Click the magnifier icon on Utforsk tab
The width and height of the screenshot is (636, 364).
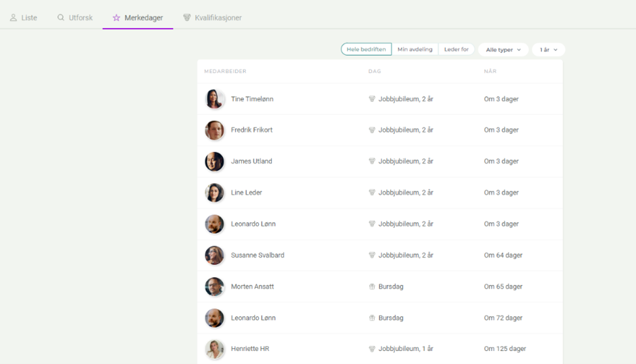pyautogui.click(x=61, y=18)
